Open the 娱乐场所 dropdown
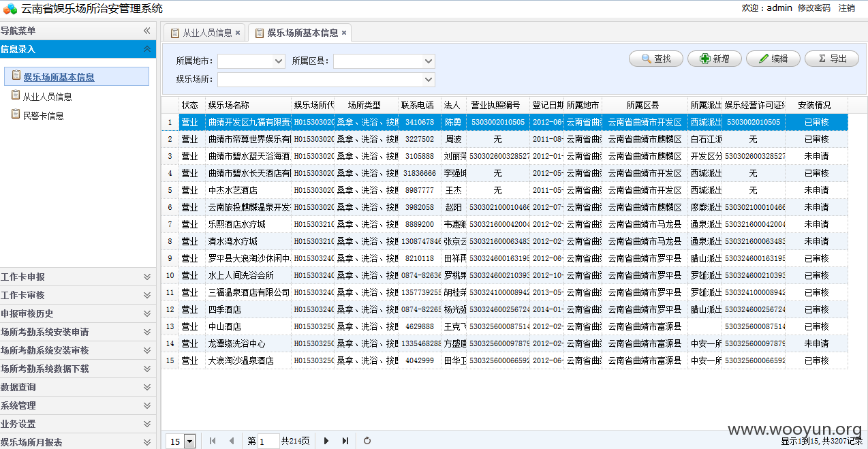The height and width of the screenshot is (449, 868). coord(429,80)
